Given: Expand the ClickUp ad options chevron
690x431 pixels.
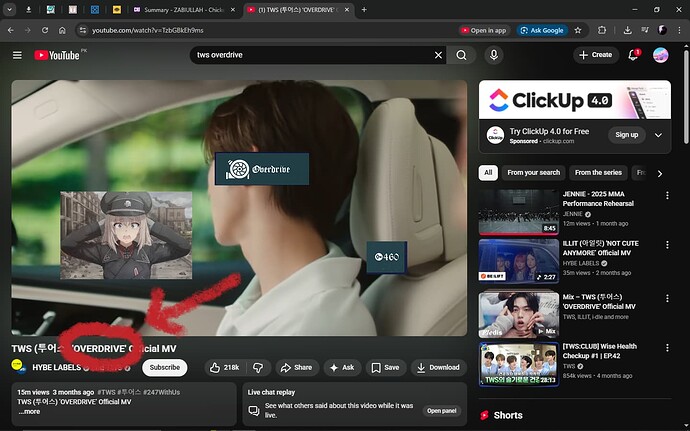Looking at the screenshot, I should pos(658,135).
